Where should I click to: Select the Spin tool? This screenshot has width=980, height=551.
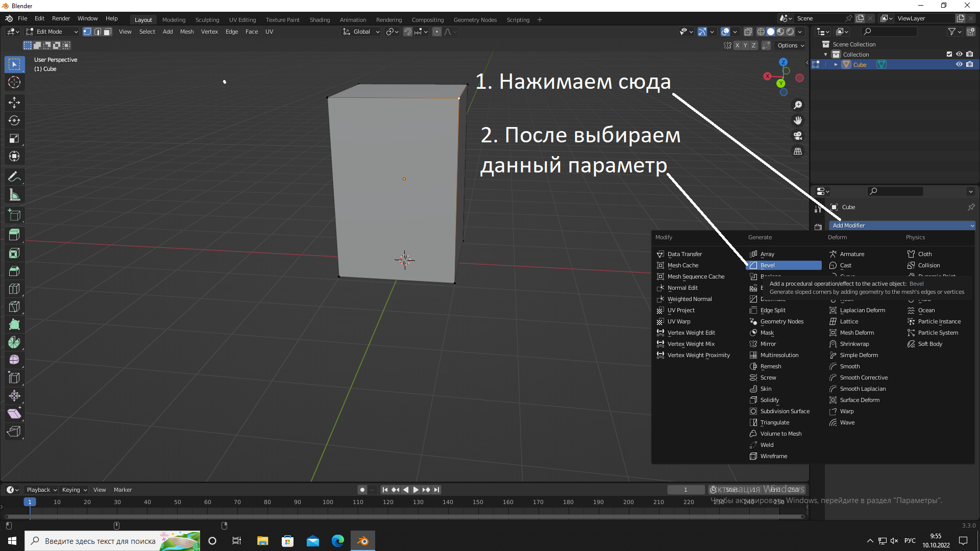[14, 342]
